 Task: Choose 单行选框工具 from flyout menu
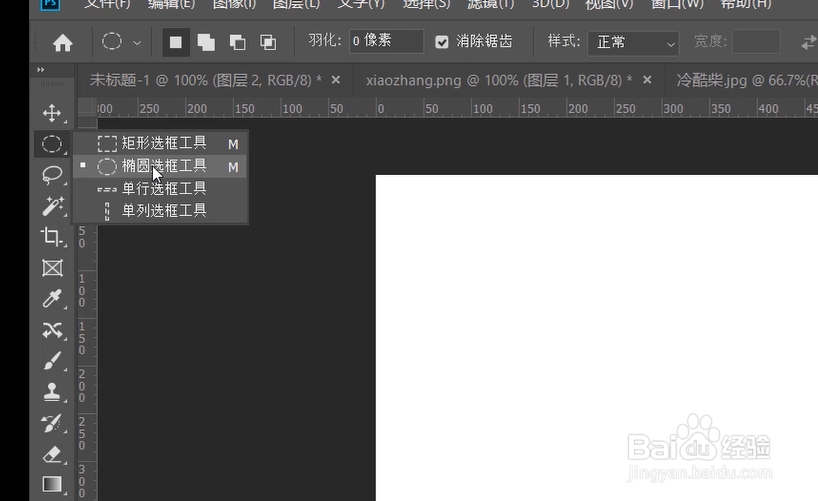click(x=160, y=188)
